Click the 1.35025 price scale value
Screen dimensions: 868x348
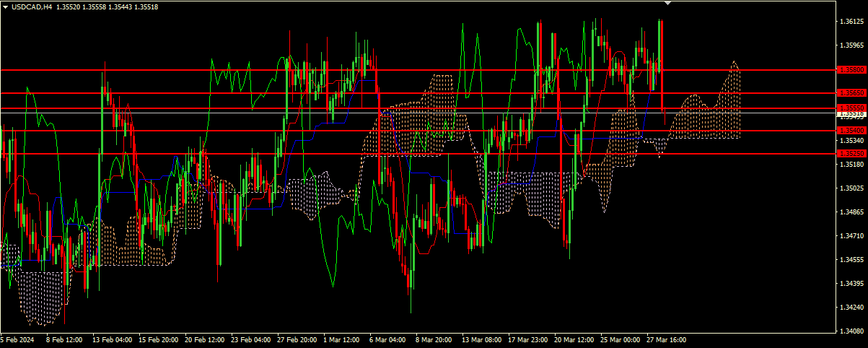pyautogui.click(x=852, y=188)
